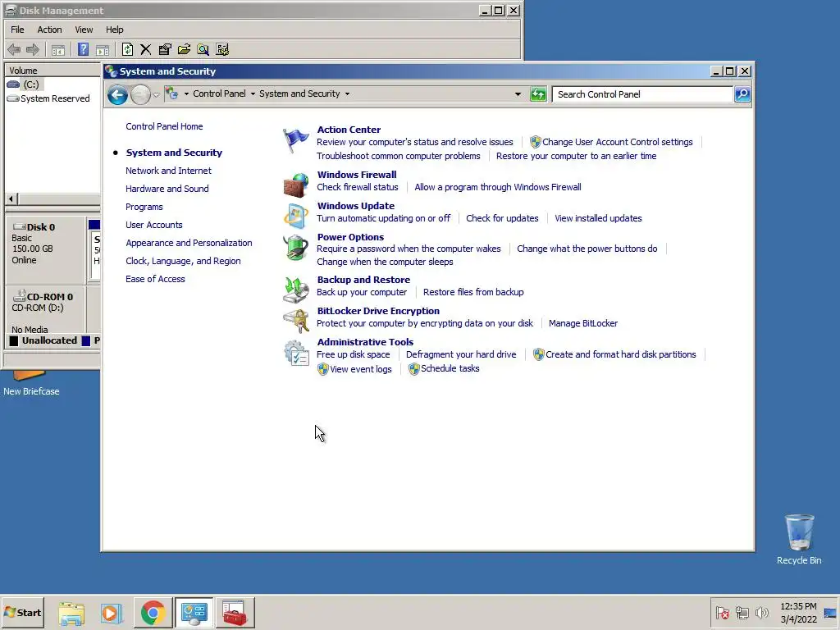
Task: Open Appearance and Personalization category
Action: [x=189, y=243]
